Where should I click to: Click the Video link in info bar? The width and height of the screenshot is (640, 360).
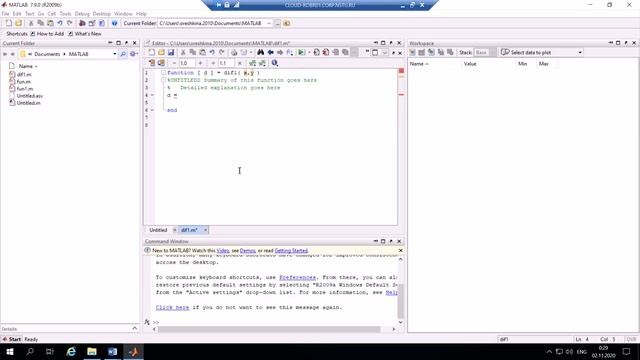tap(223, 251)
